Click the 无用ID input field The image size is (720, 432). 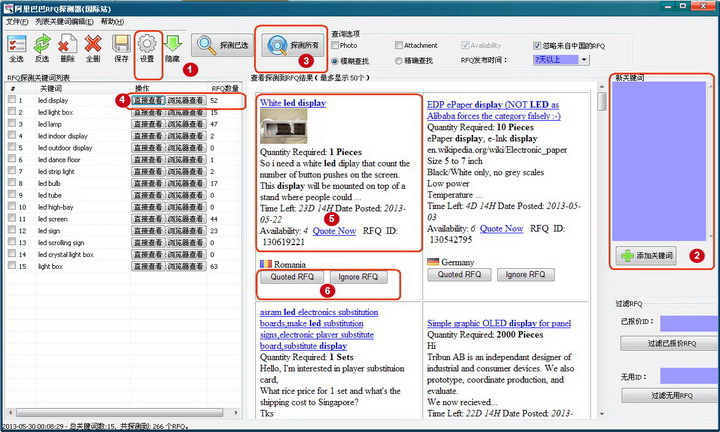coord(690,376)
